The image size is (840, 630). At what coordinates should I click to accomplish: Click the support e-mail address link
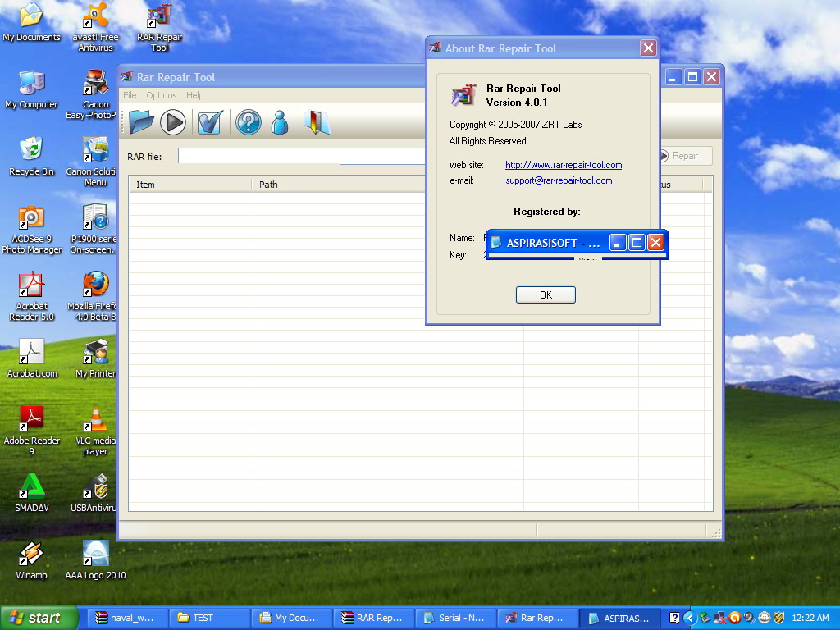point(559,180)
